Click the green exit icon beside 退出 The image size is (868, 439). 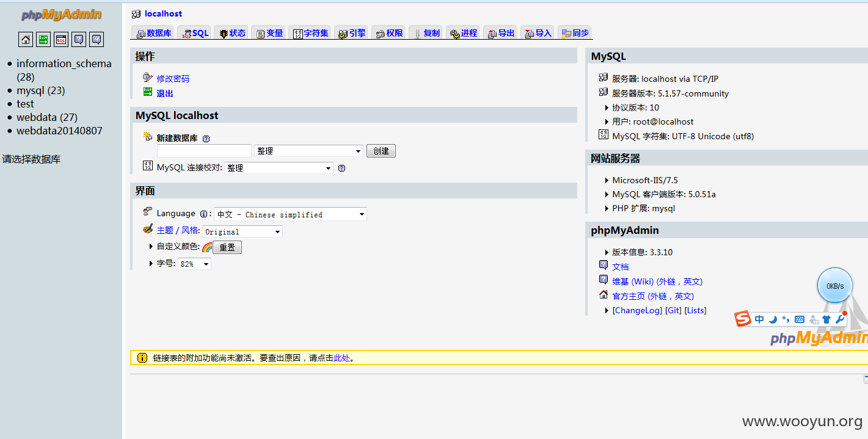[147, 92]
